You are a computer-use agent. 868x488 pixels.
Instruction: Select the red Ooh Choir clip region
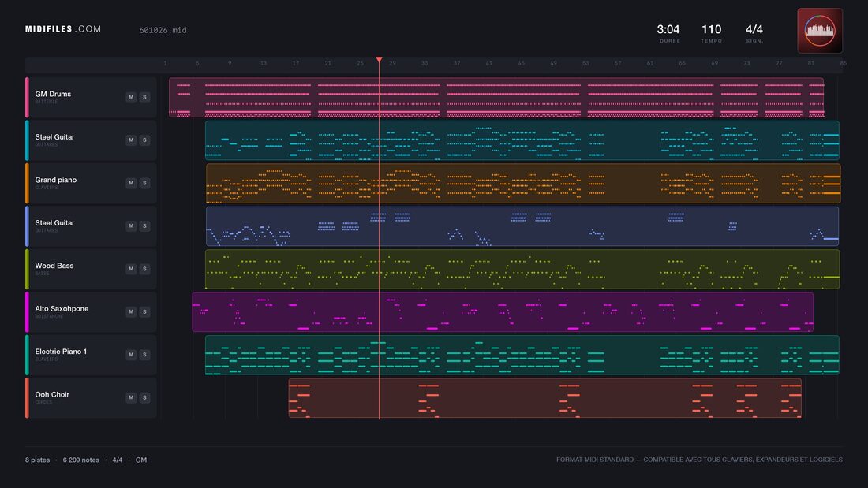point(544,398)
